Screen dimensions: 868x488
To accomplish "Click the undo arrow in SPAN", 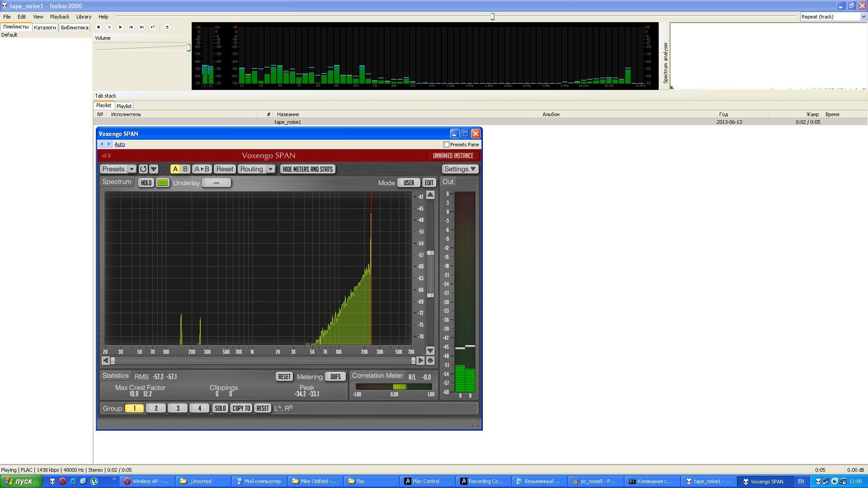I will [143, 169].
